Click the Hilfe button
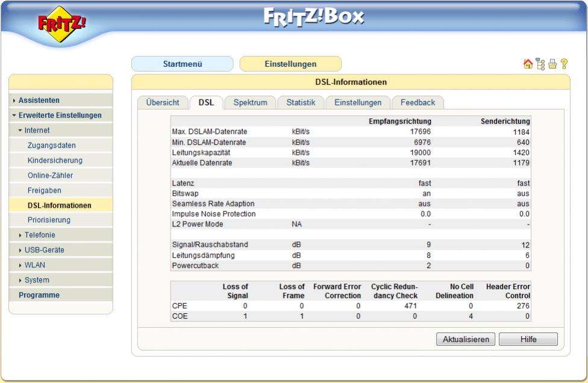Viewport: 588px width, 383px height. coord(528,339)
